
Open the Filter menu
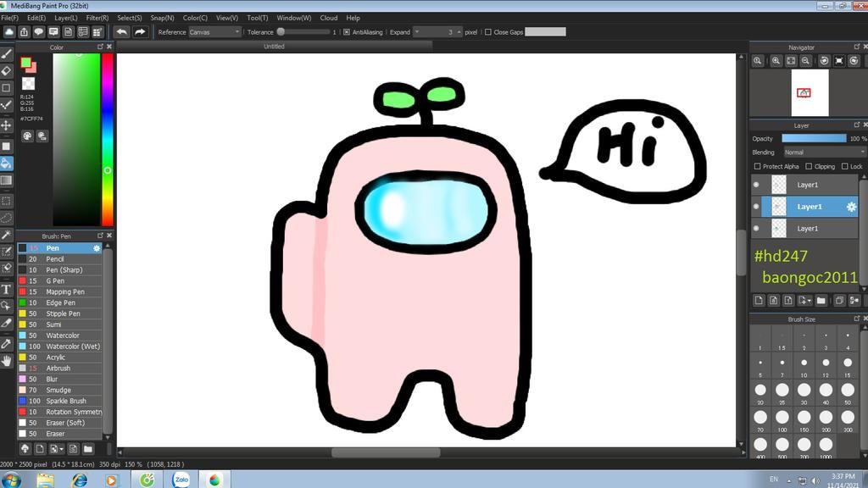[97, 18]
